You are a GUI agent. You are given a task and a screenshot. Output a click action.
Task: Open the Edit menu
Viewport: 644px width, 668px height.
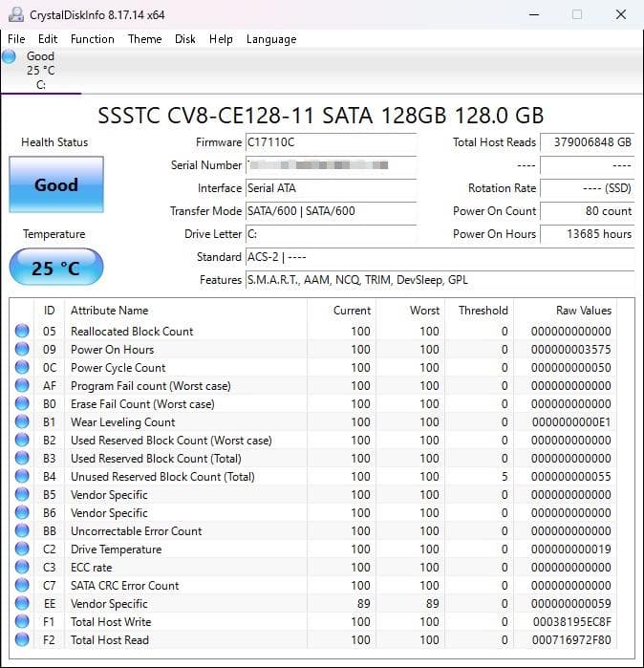click(x=48, y=39)
